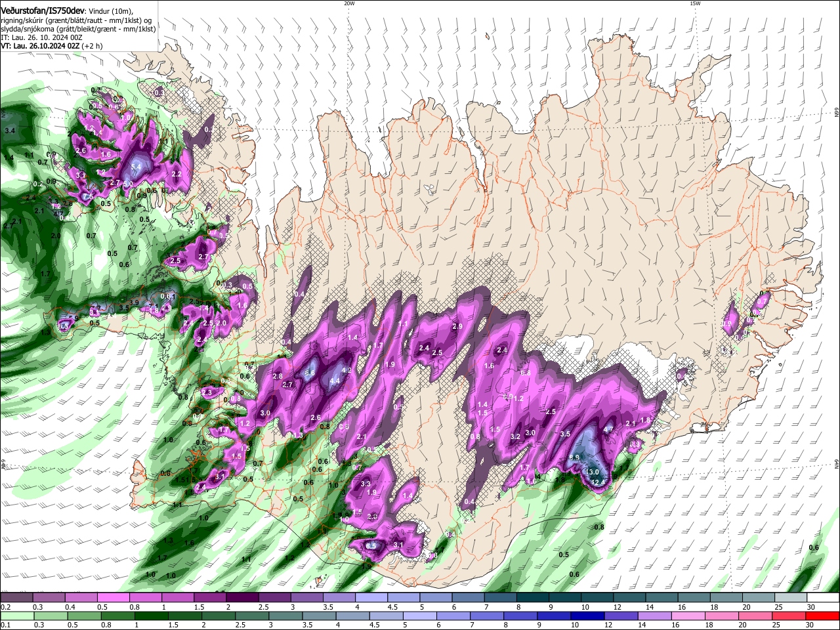
Task: Click the 4.2 precipitation value on the map
Action: 348,370
